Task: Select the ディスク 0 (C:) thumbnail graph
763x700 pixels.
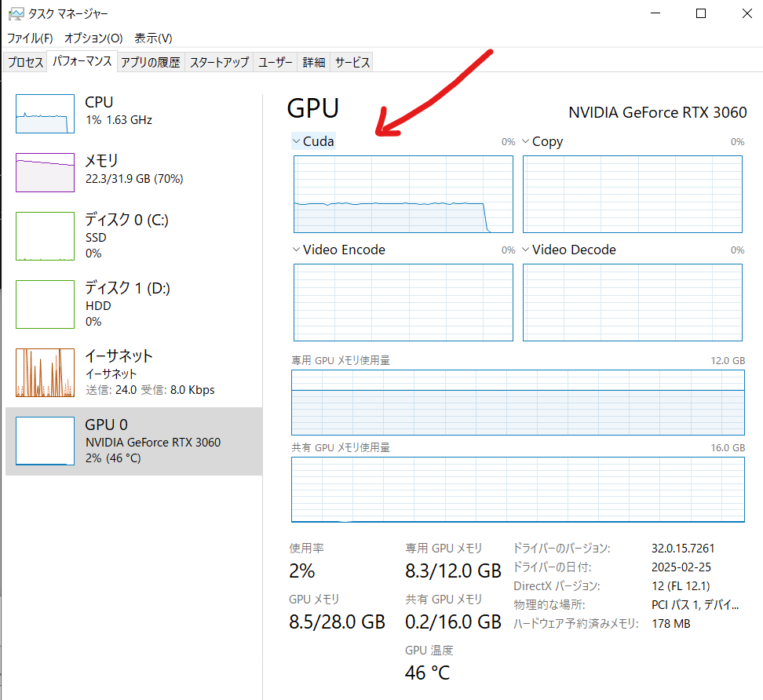Action: tap(45, 236)
